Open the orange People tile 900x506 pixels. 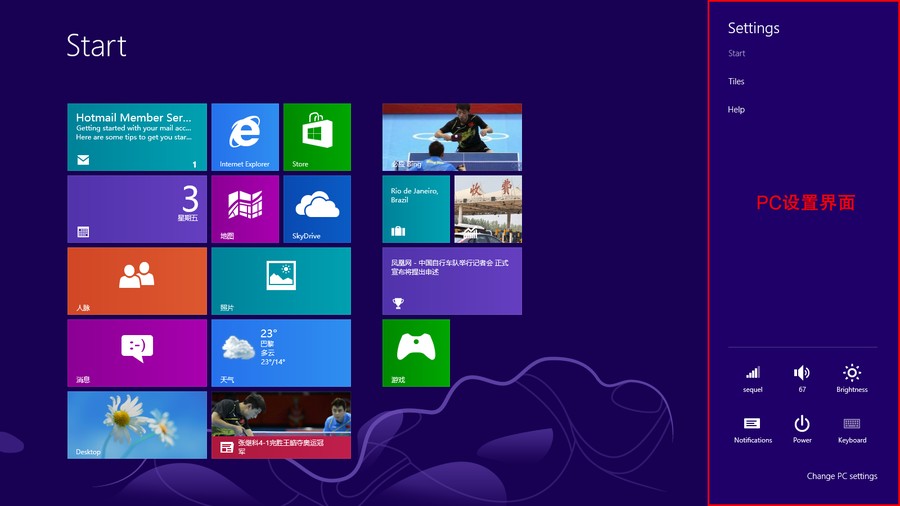pos(137,281)
